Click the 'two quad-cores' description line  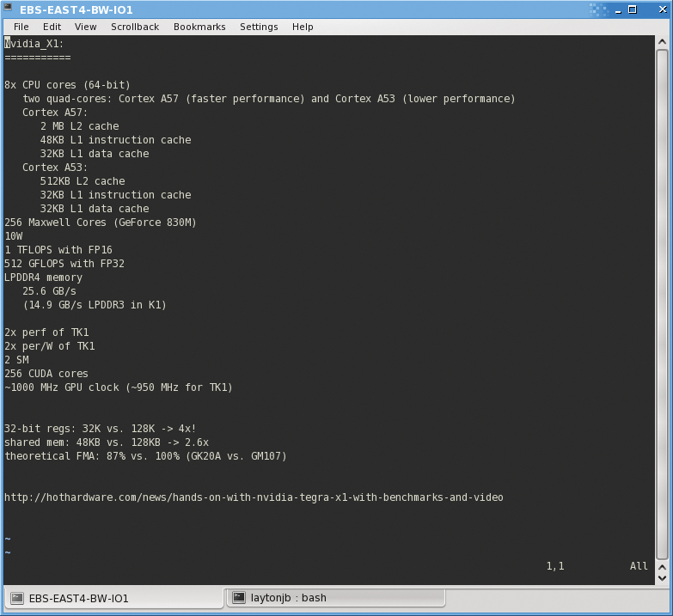(269, 99)
